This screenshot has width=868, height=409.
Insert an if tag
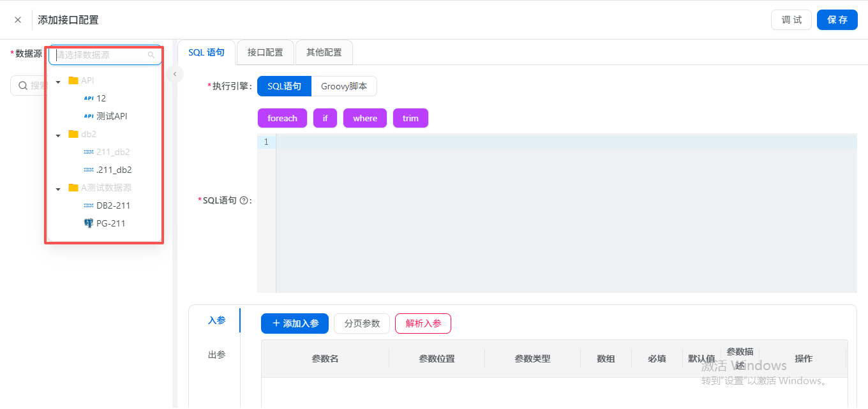[325, 118]
